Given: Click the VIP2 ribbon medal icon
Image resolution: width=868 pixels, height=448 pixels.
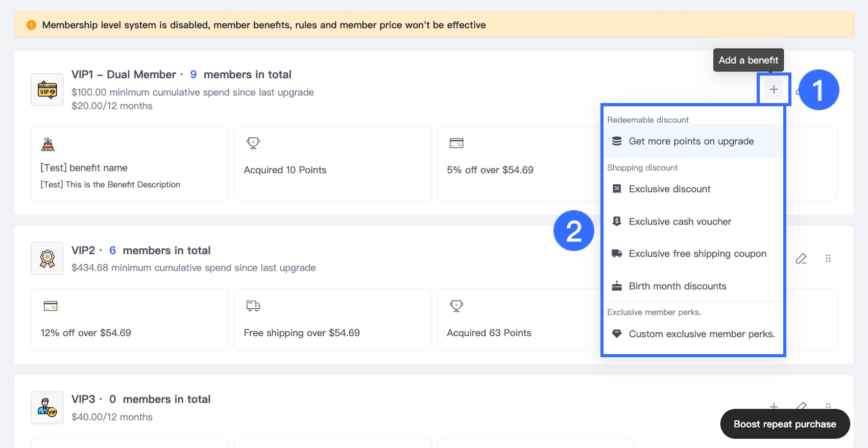Looking at the screenshot, I should (x=47, y=259).
